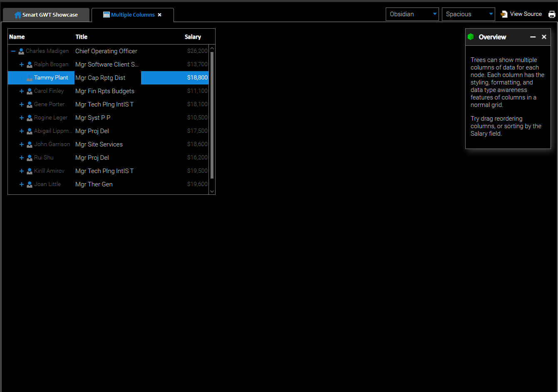The height and width of the screenshot is (392, 558).
Task: Expand the Ralph Brogan node
Action: [x=22, y=65]
